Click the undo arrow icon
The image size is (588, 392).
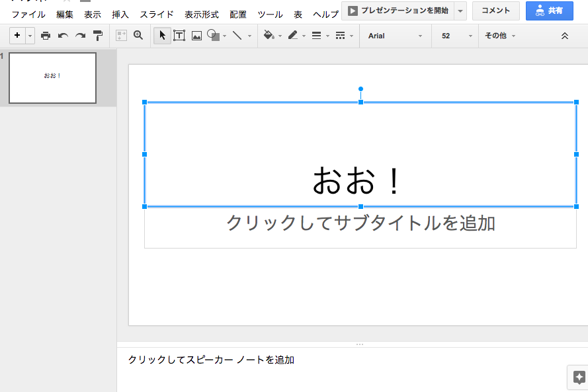pos(63,36)
